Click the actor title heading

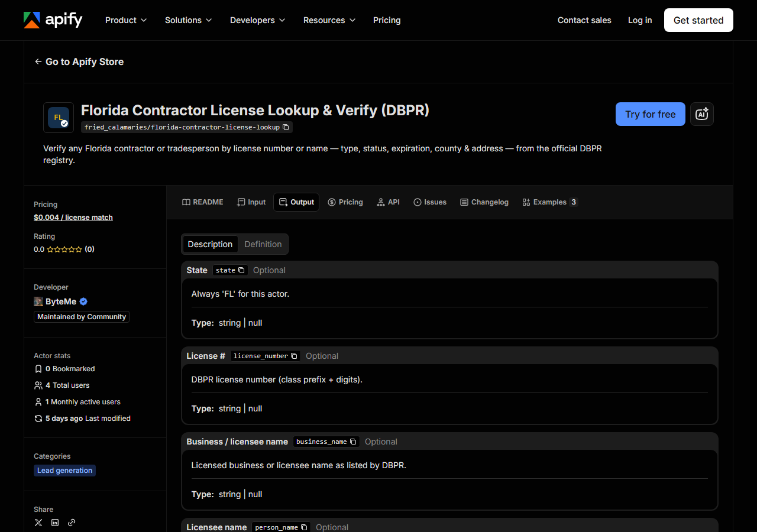pyautogui.click(x=255, y=111)
